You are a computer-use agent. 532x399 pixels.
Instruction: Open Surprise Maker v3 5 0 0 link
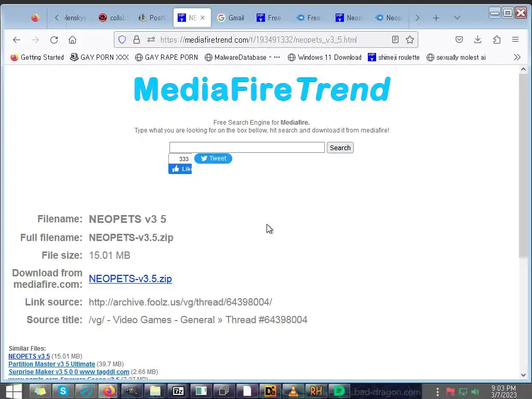(69, 372)
